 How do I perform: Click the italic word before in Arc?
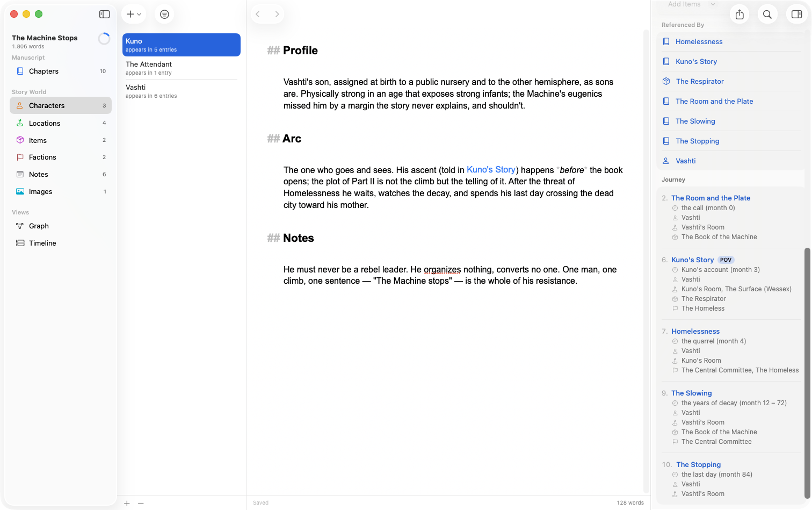[x=572, y=170]
